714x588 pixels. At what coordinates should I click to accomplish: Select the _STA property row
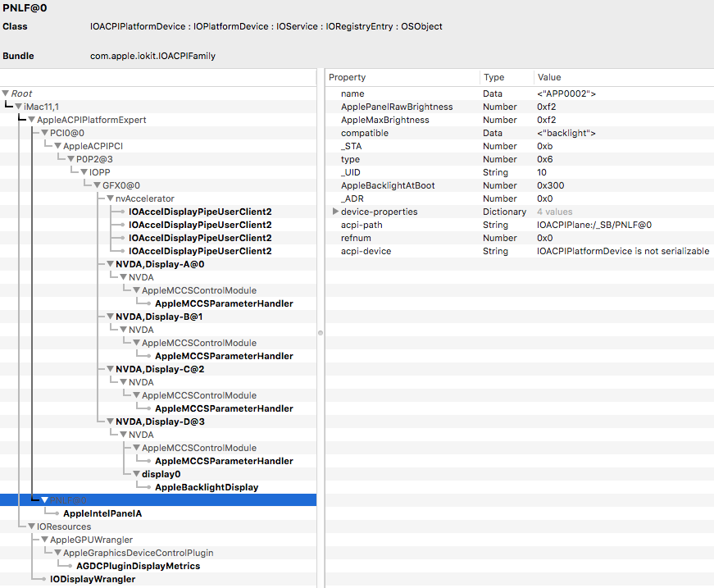(520, 146)
